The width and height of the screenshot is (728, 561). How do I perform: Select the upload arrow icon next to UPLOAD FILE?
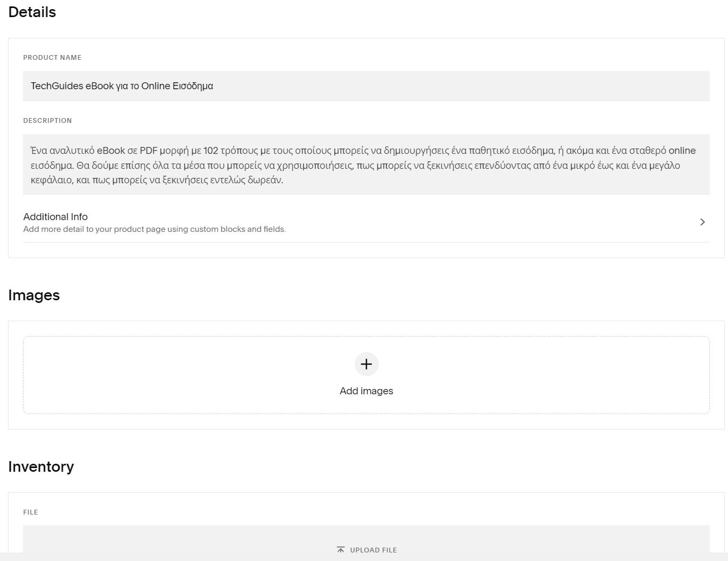pyautogui.click(x=341, y=549)
